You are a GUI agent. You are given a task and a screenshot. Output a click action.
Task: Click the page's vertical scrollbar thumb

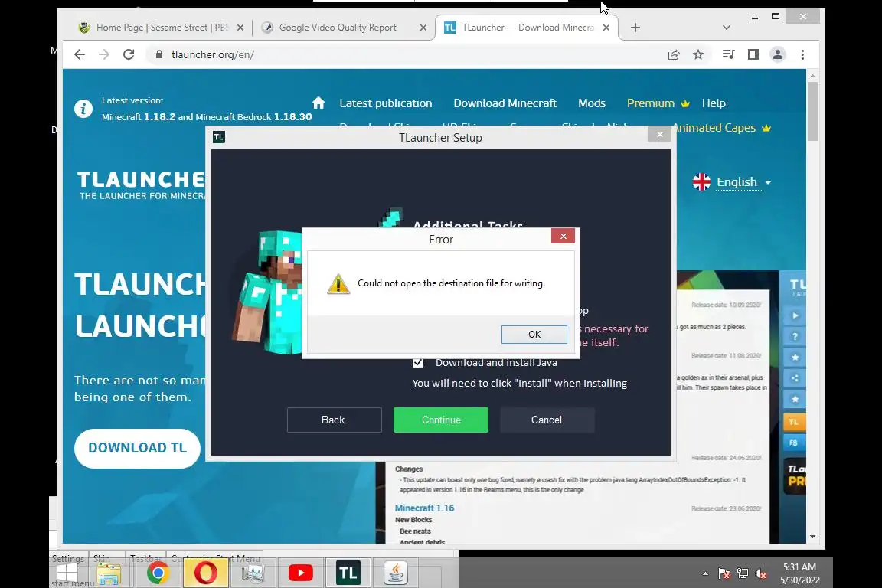pos(812,111)
